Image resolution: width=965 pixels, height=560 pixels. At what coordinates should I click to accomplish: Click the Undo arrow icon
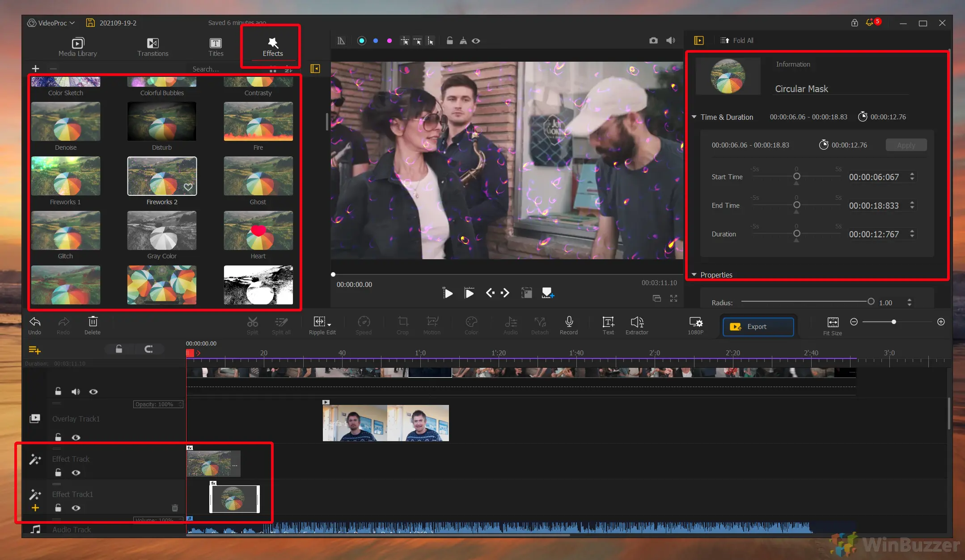coord(35,322)
